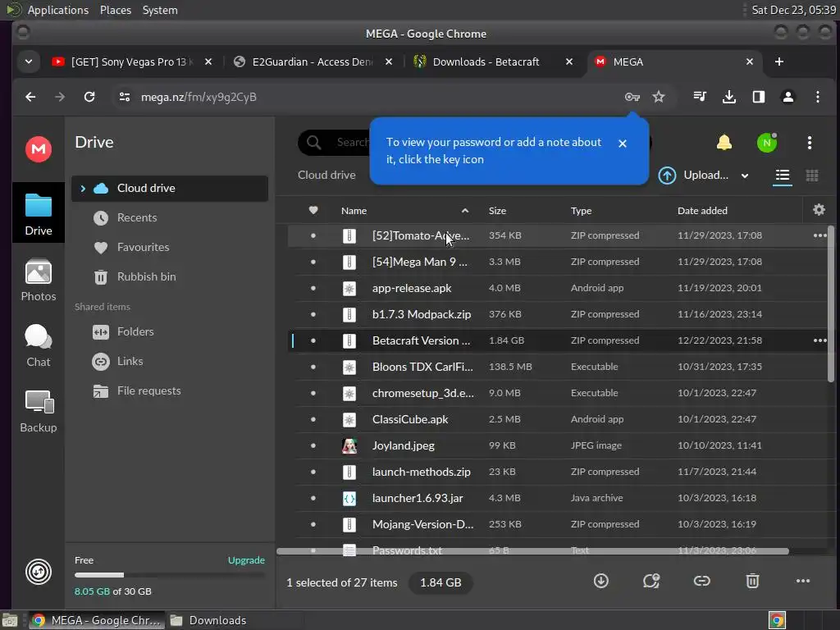Sort files by Size column
840x630 pixels.
(x=497, y=211)
